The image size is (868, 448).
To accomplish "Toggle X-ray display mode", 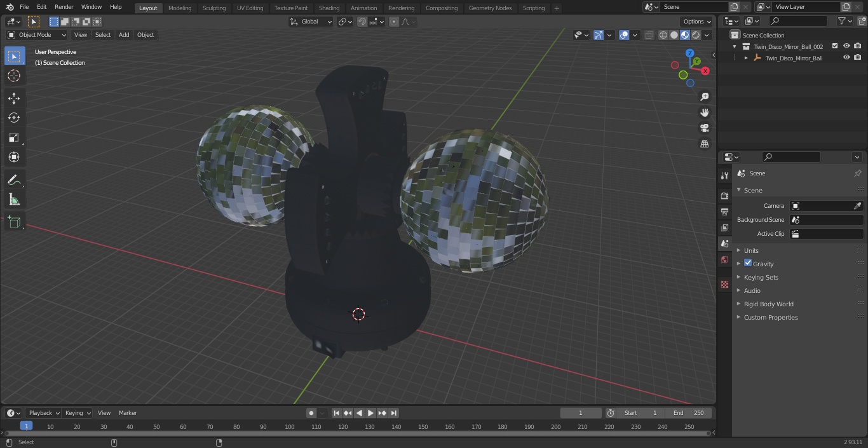I will pyautogui.click(x=649, y=35).
